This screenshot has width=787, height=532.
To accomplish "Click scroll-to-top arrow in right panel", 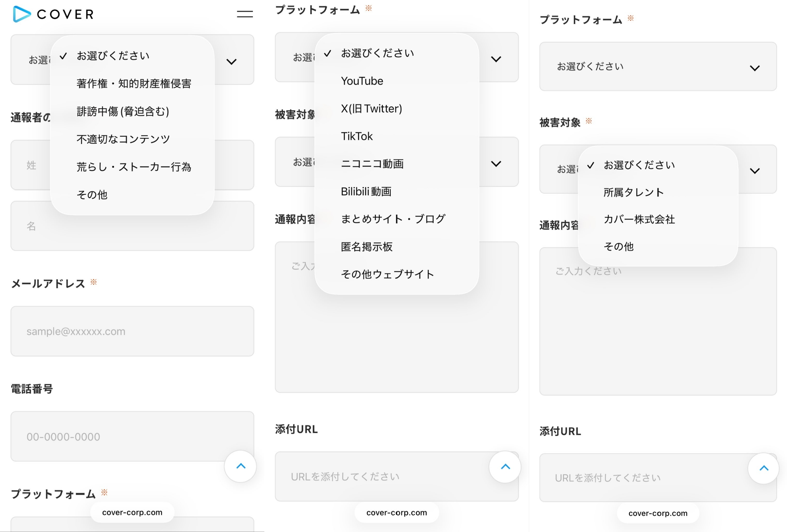I will (764, 468).
